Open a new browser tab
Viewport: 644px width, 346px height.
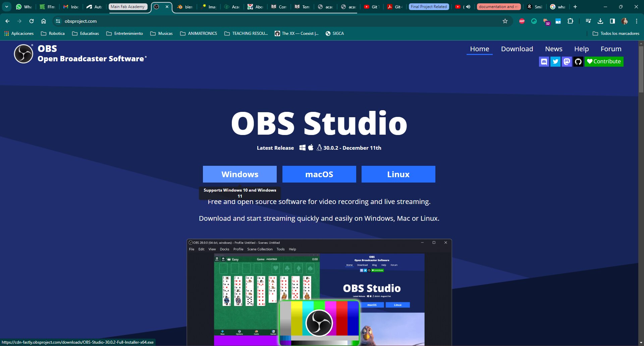[x=575, y=7]
